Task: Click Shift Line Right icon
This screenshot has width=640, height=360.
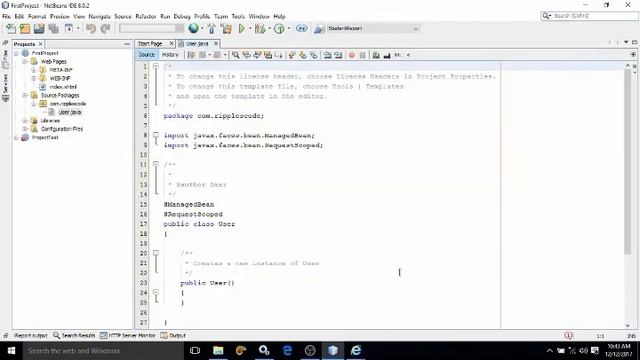Action: tap(338, 55)
